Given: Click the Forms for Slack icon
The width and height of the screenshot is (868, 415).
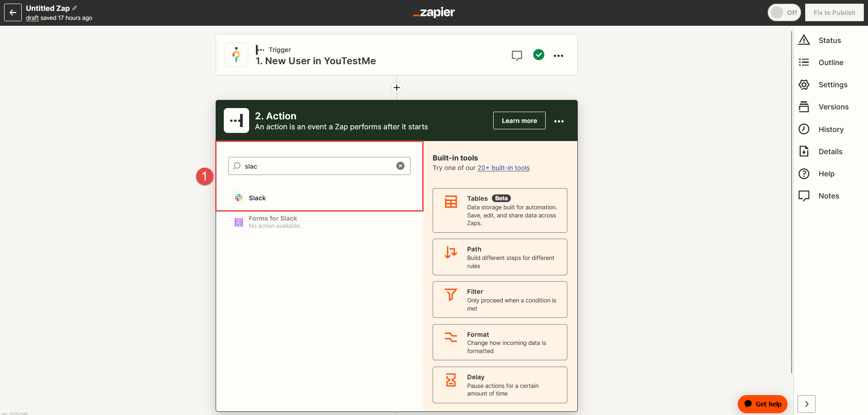Looking at the screenshot, I should coord(239,222).
